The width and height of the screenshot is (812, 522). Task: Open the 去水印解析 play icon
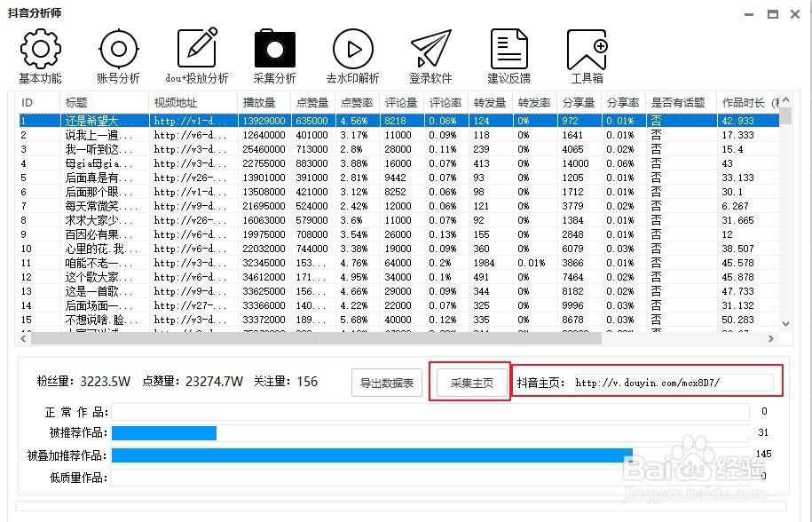click(352, 49)
